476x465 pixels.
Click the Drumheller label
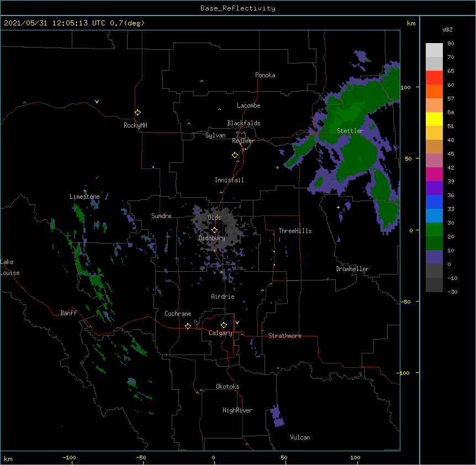(x=352, y=269)
